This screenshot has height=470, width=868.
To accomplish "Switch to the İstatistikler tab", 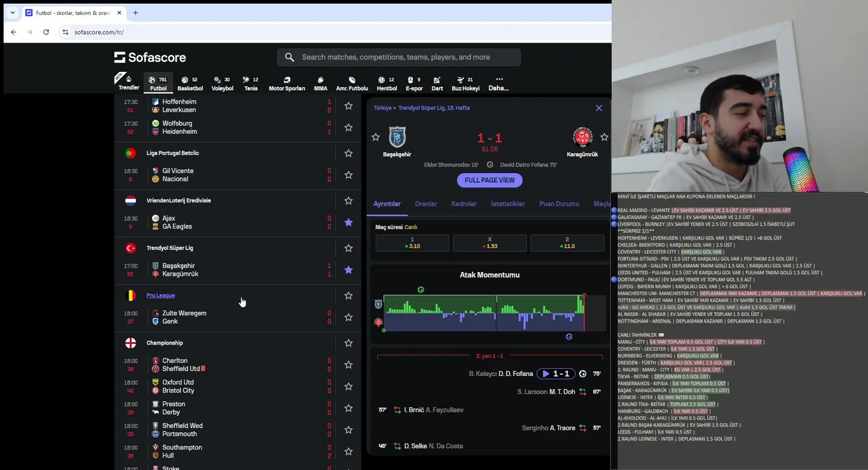I will 507,204.
